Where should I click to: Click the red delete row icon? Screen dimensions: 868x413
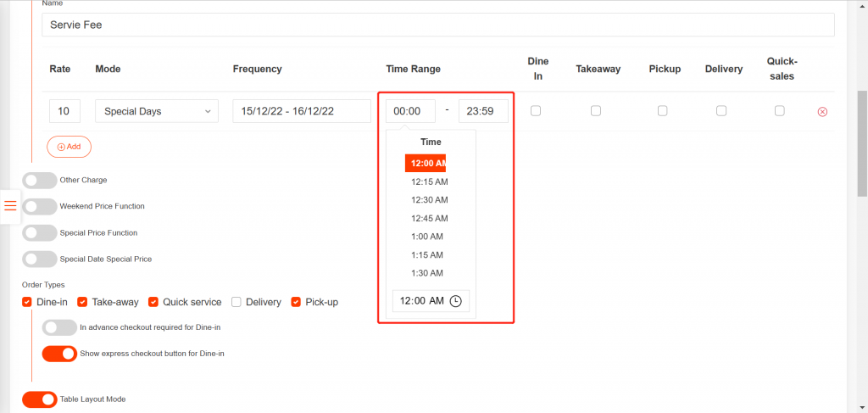tap(821, 112)
